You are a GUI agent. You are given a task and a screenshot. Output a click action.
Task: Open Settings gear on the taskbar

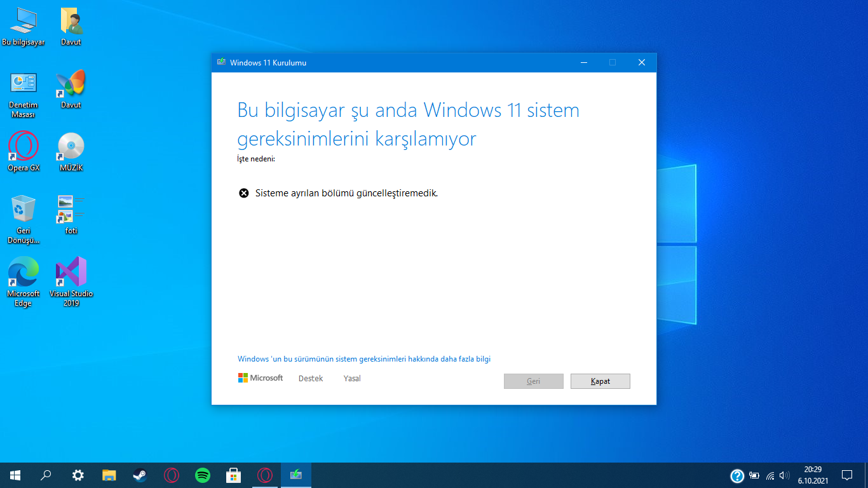(78, 475)
